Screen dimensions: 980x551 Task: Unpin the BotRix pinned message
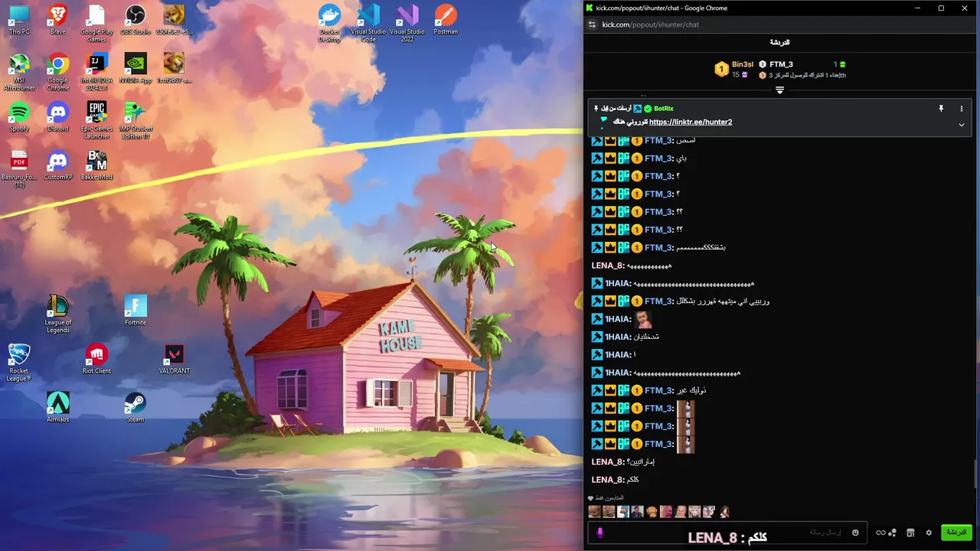[x=941, y=109]
